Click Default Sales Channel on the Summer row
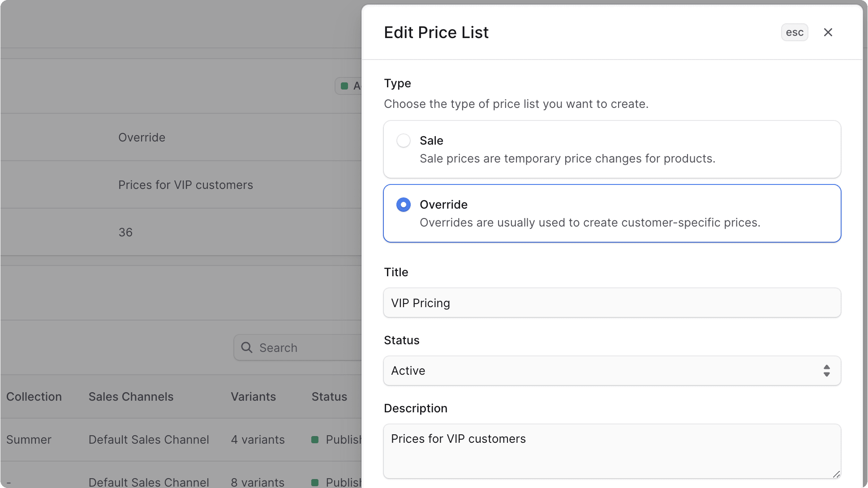This screenshot has width=868, height=488. pyautogui.click(x=148, y=439)
